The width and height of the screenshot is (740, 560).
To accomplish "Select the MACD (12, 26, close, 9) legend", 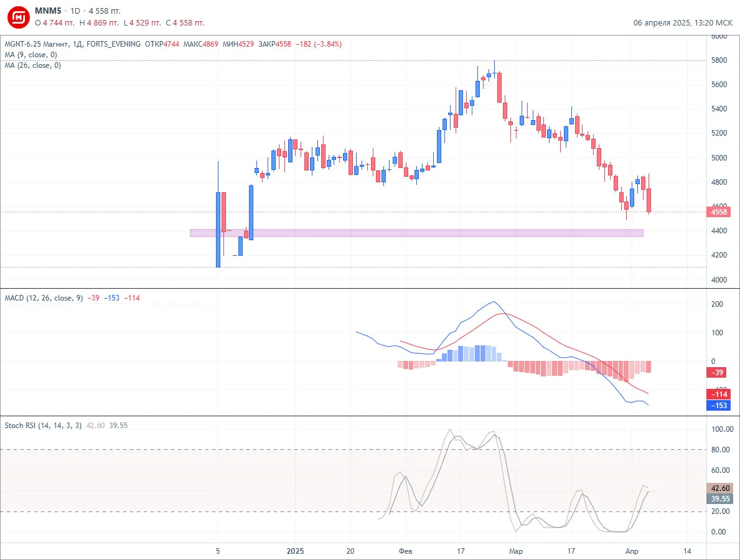I will pos(44,298).
